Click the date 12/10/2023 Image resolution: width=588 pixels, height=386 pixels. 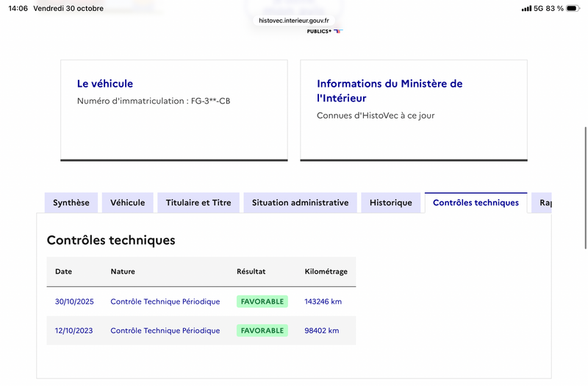pos(74,330)
